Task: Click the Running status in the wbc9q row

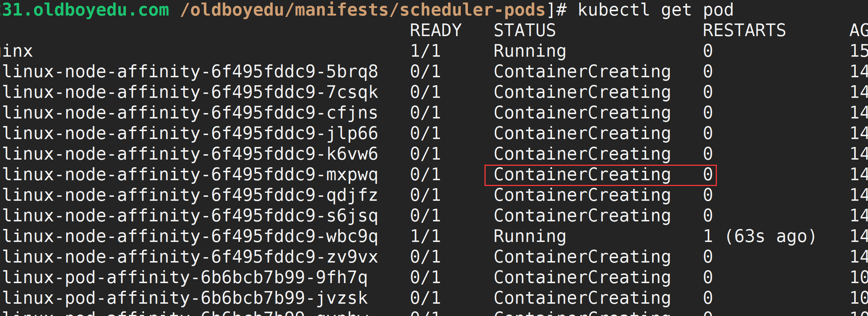Action: (530, 236)
